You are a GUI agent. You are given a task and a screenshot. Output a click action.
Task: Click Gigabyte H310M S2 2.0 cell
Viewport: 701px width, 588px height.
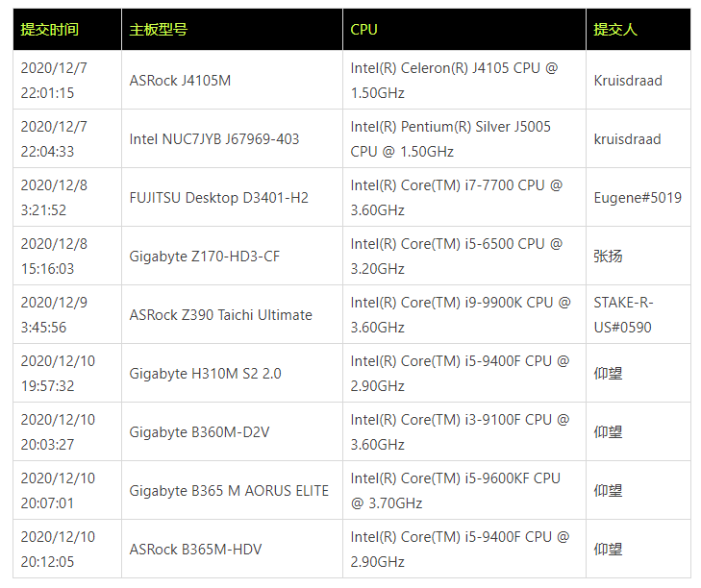point(232,373)
